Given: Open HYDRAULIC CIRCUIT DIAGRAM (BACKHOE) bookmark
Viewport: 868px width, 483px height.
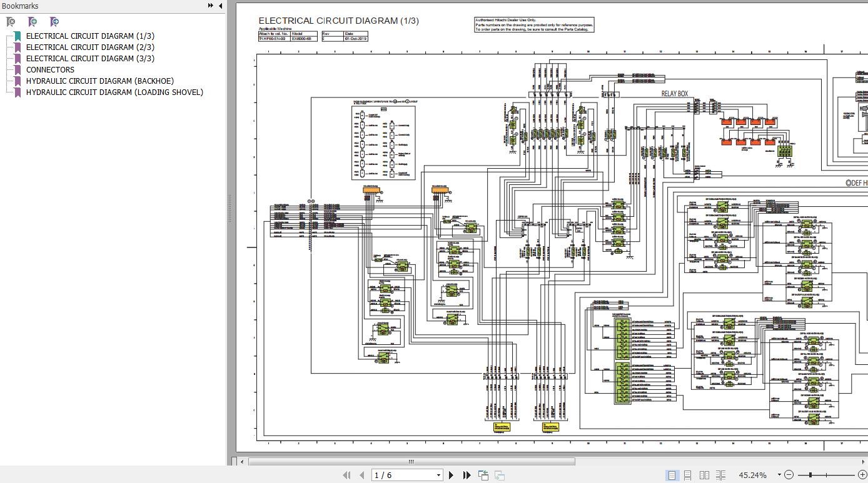Looking at the screenshot, I should tap(99, 81).
